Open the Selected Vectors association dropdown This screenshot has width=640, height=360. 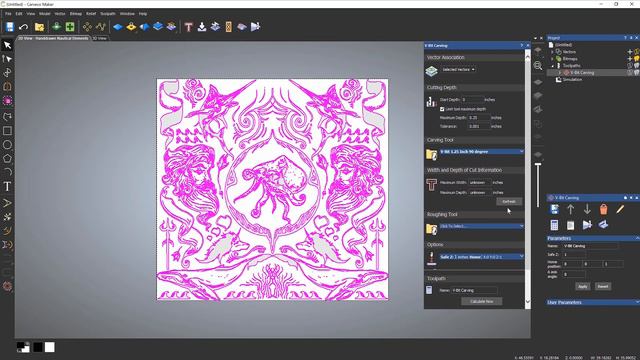coord(458,70)
